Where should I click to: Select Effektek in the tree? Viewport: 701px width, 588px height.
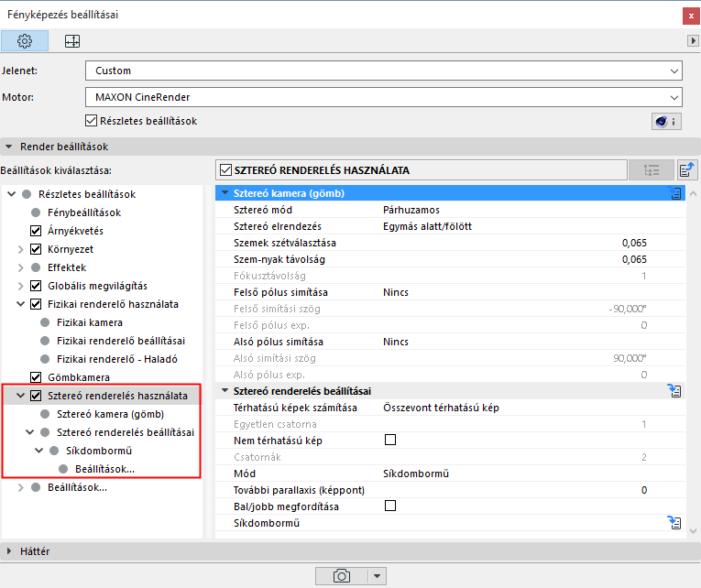[67, 267]
